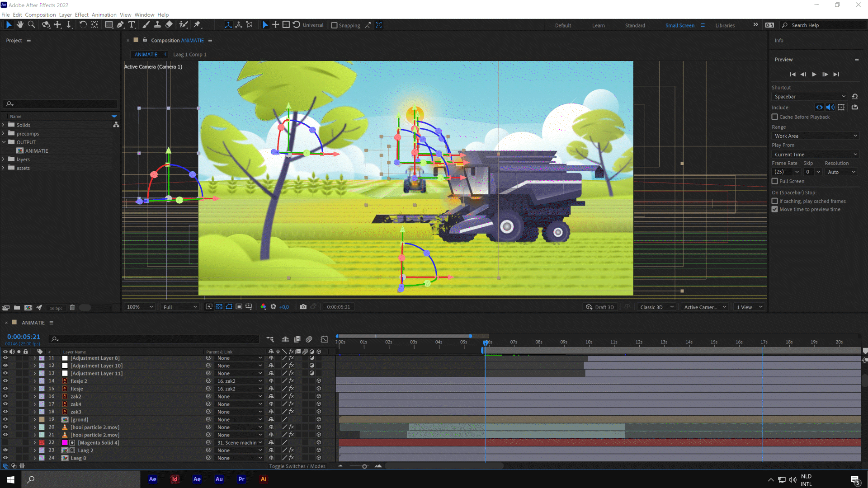Select the Type tool

132,25
